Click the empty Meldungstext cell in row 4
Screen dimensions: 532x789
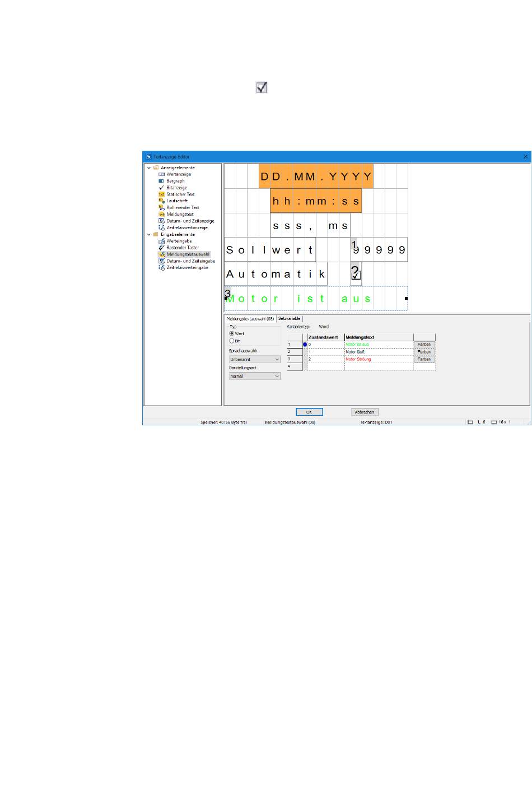click(x=379, y=366)
